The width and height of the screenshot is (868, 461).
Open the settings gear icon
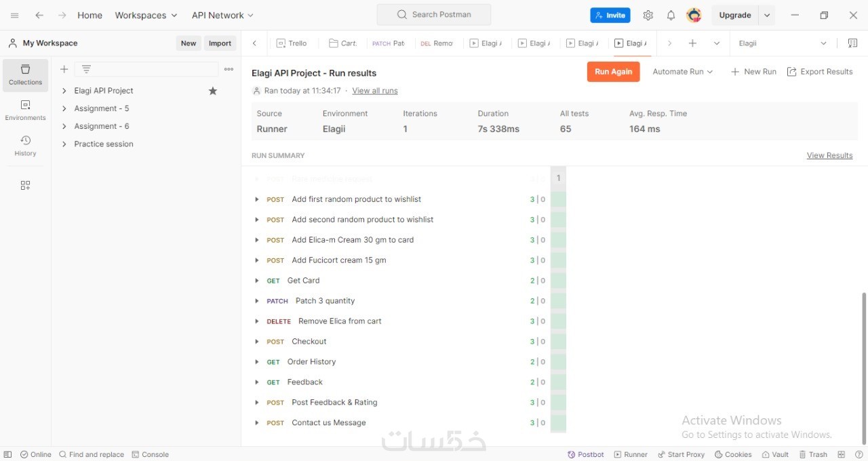tap(648, 15)
